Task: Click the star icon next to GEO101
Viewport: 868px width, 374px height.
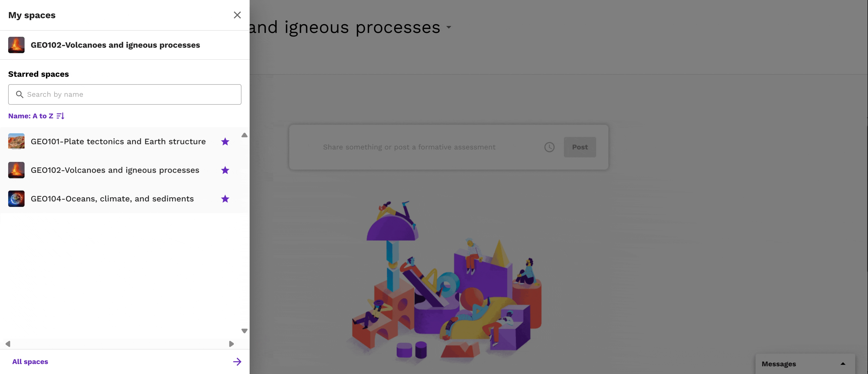Action: pyautogui.click(x=225, y=142)
